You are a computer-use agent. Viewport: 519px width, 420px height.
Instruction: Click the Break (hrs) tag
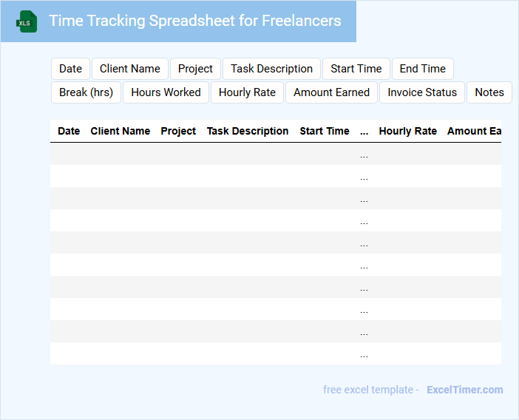[86, 92]
